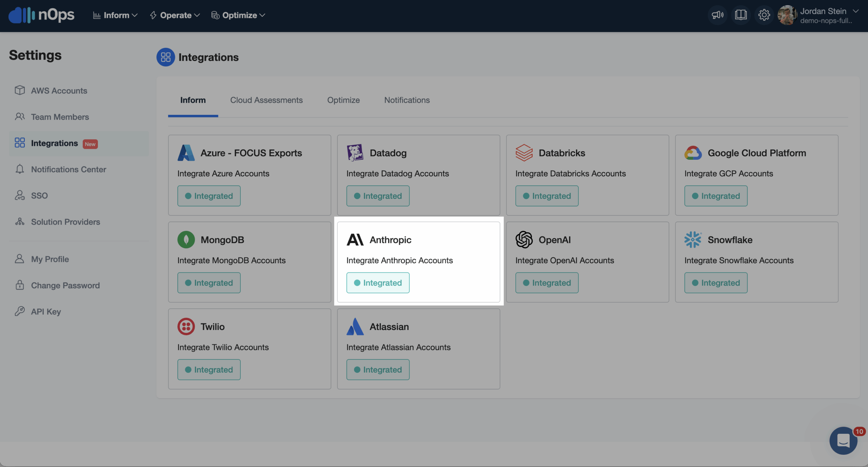Screen dimensions: 868x467
Task: Click the nOps logo
Action: (41, 15)
